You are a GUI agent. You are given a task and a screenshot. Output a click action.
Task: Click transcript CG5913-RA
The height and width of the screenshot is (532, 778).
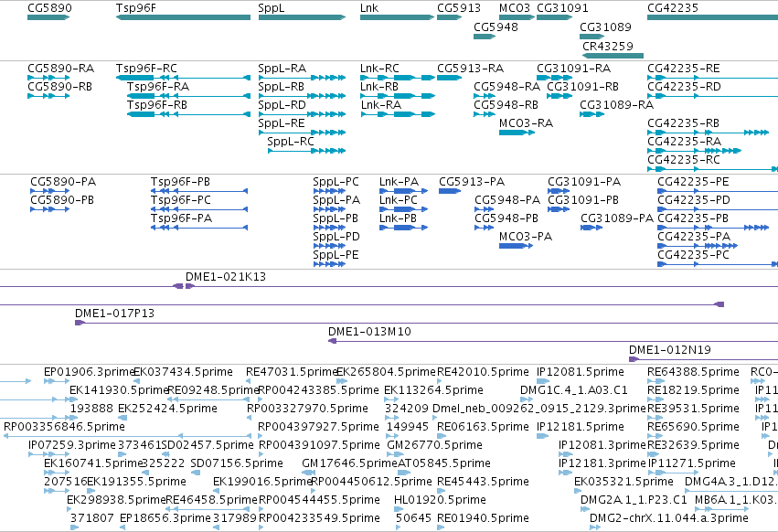point(450,78)
